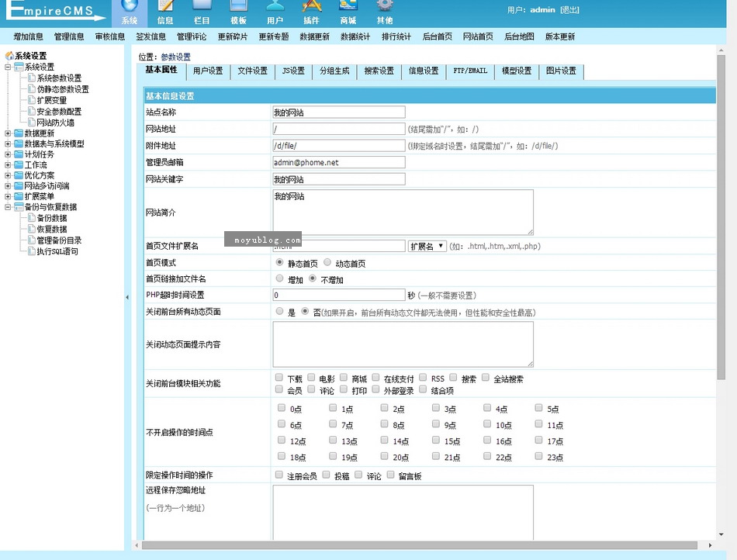Select the 静态首页 radio button
Image resolution: width=737 pixels, height=560 pixels.
click(279, 262)
